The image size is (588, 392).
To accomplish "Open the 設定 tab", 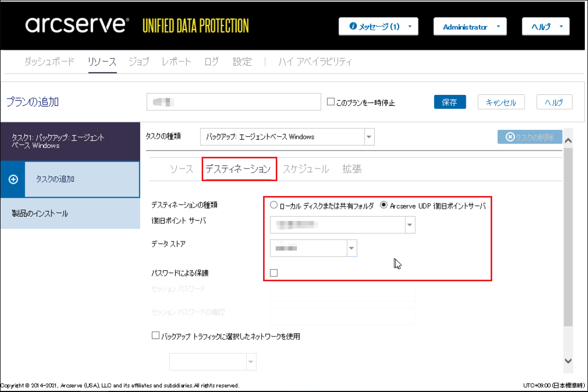I will click(x=242, y=61).
